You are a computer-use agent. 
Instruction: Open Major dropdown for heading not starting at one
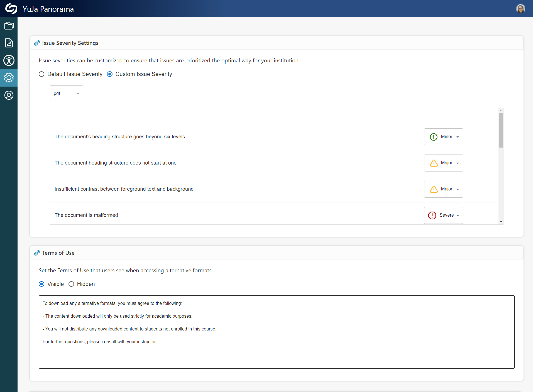coord(443,163)
